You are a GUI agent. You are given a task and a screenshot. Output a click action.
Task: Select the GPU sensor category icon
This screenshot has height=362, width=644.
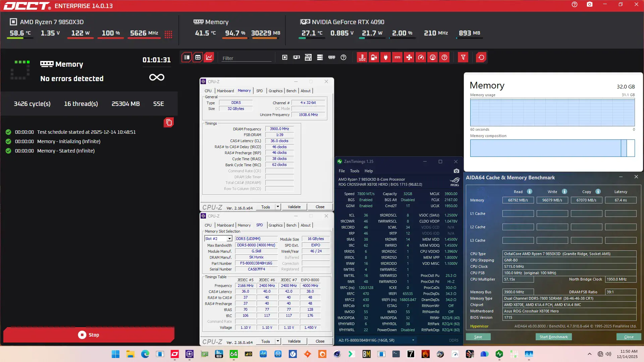(297, 57)
